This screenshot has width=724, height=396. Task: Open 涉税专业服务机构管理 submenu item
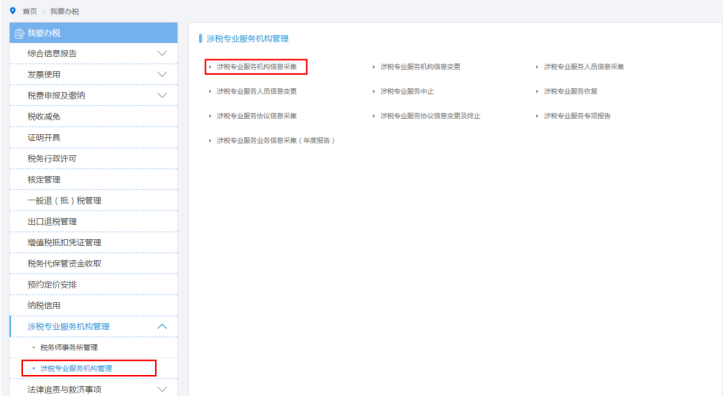pos(76,368)
